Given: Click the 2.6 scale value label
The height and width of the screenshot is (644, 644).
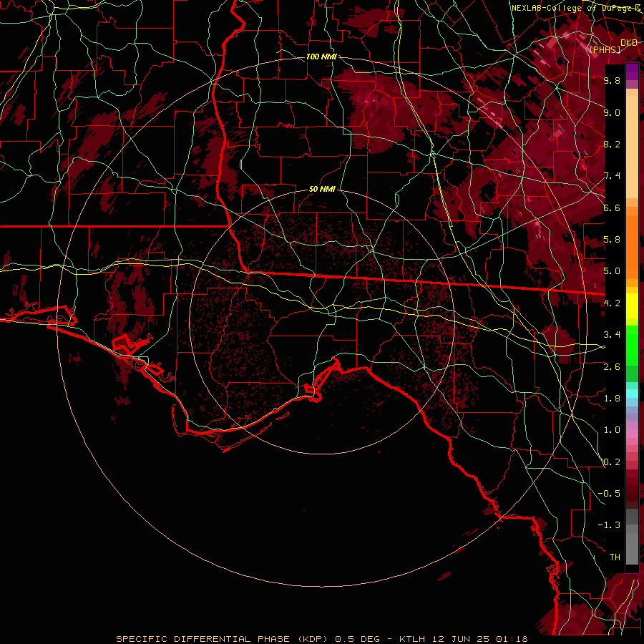Looking at the screenshot, I should point(612,367).
